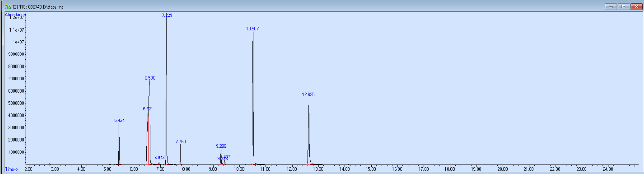Image resolution: width=644 pixels, height=174 pixels.
Task: Minimize the TIC 808743.D data.ms window
Action: (x=612, y=7)
